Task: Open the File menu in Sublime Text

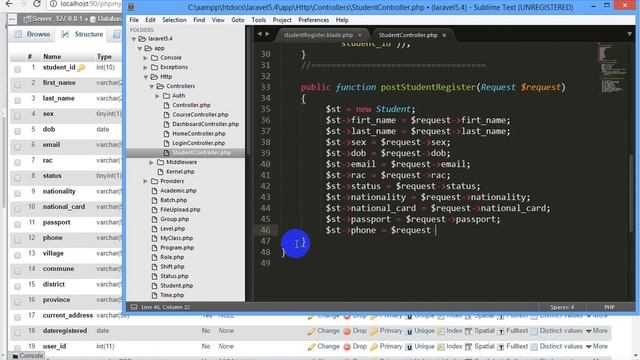Action: tap(133, 20)
